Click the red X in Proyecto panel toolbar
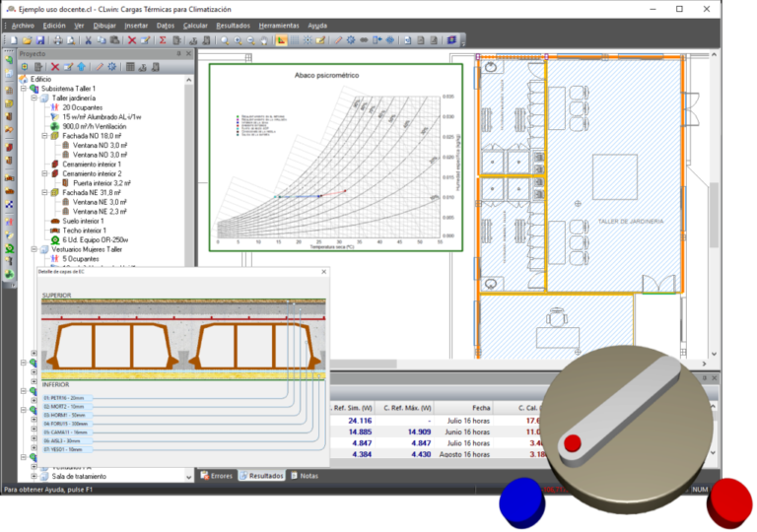 55,67
